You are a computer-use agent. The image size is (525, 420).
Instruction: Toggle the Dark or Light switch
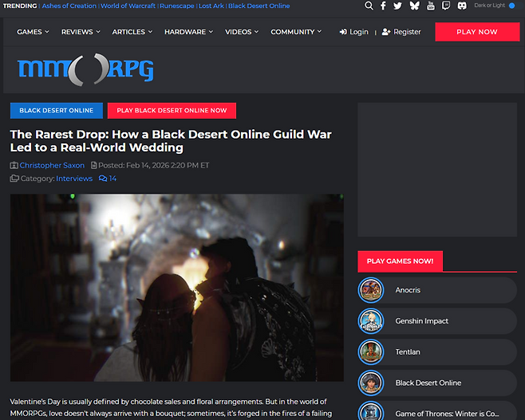point(511,6)
